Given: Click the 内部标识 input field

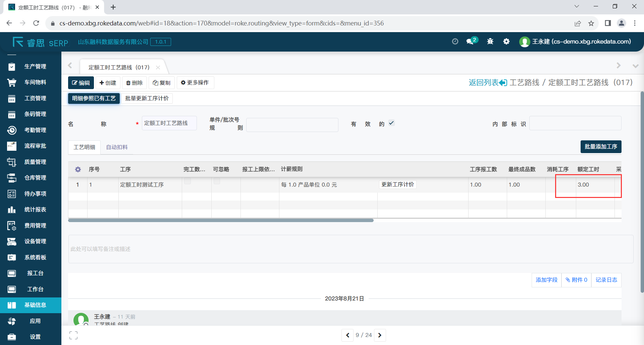Looking at the screenshot, I should click(575, 123).
